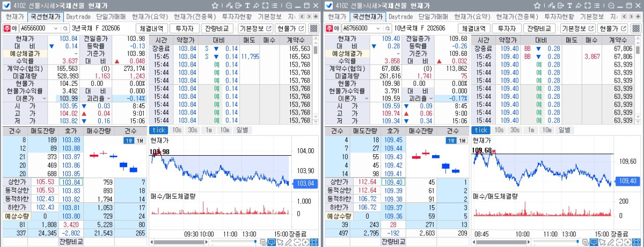This screenshot has width=644, height=247.
Task: Click font size T icon in left window
Action: coord(247,5)
